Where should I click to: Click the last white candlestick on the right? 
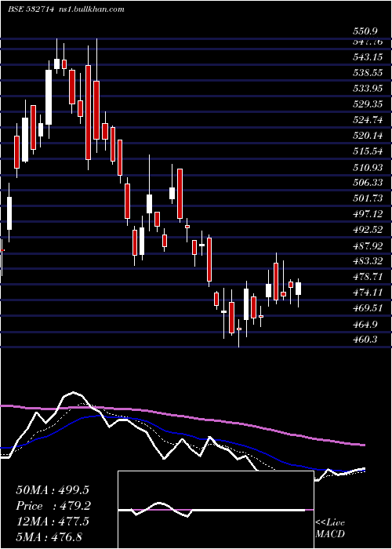click(x=298, y=289)
